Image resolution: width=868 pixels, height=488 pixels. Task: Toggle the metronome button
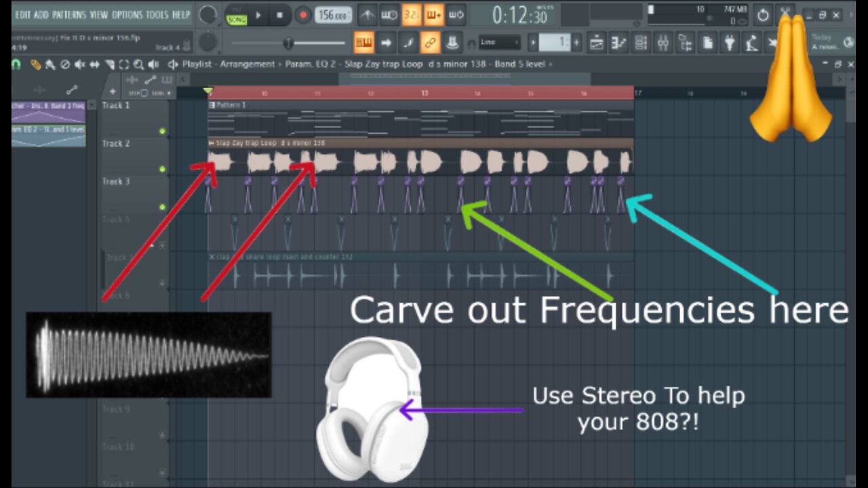[367, 15]
